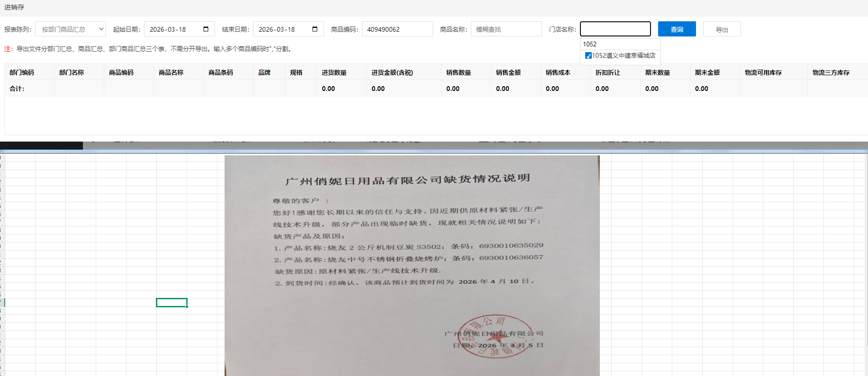Viewport: 868px width, 376px height.
Task: Click the 部门编码 column header
Action: pos(22,72)
